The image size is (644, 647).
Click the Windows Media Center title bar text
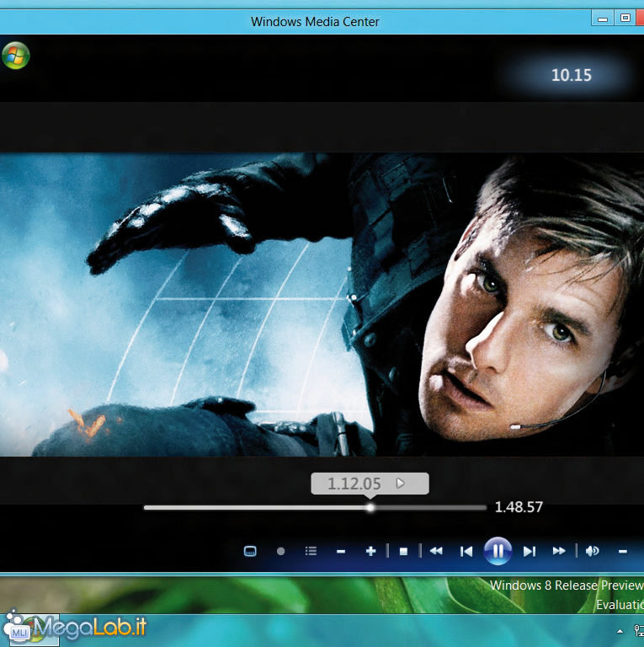coord(315,21)
